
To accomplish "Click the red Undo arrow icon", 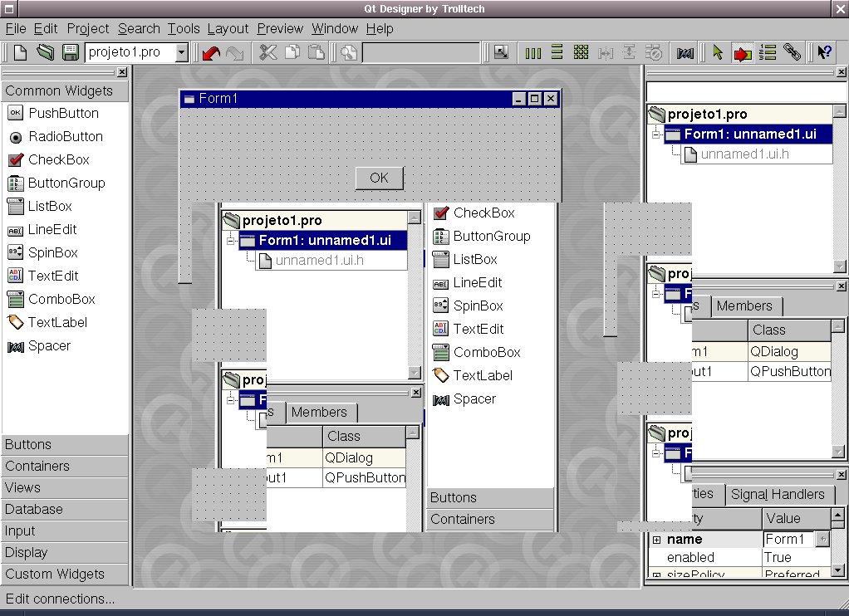I will 211,52.
